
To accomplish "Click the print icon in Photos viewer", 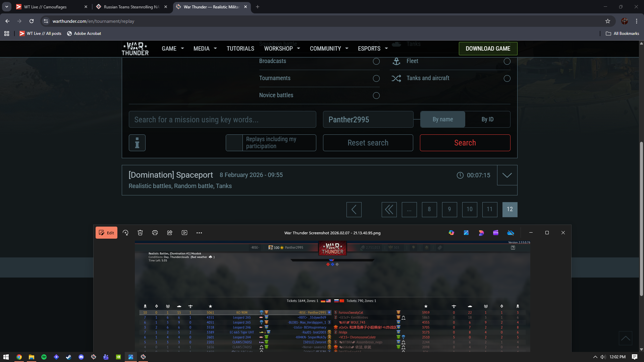I will 155,233.
